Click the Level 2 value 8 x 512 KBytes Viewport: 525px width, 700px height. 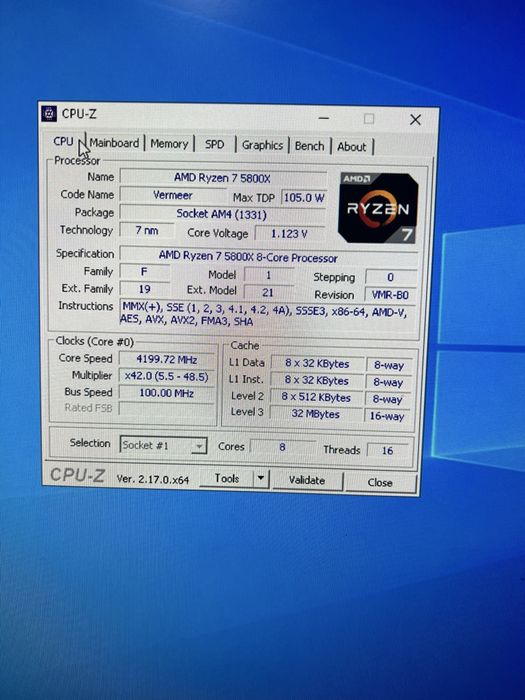point(316,397)
